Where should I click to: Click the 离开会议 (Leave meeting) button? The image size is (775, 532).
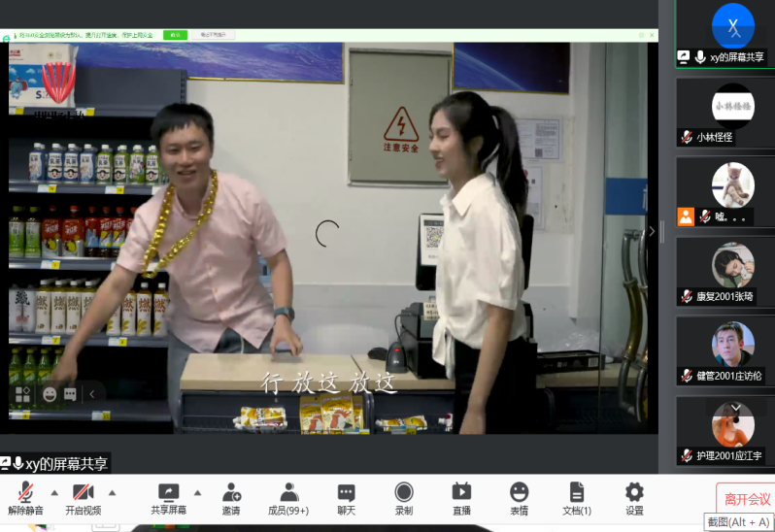pyautogui.click(x=747, y=499)
